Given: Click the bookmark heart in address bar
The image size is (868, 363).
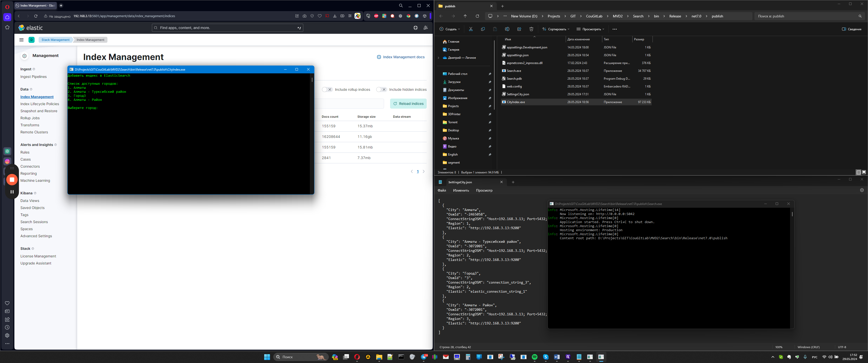Looking at the screenshot, I should 319,16.
